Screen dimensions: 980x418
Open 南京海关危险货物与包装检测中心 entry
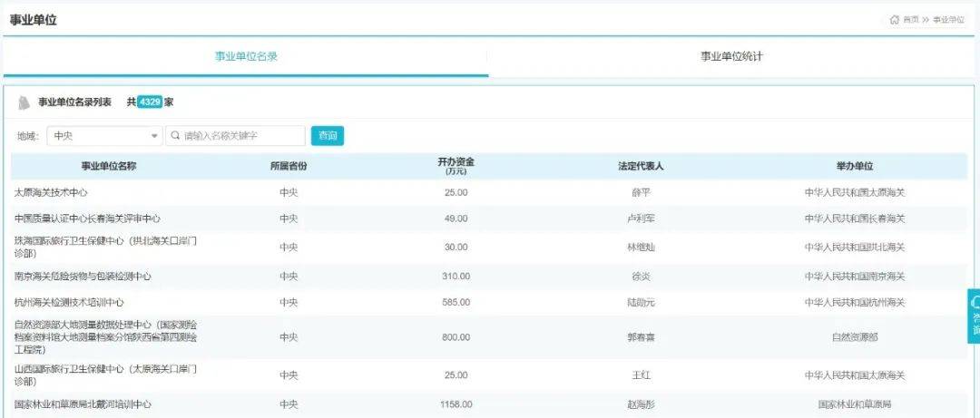tap(83, 277)
